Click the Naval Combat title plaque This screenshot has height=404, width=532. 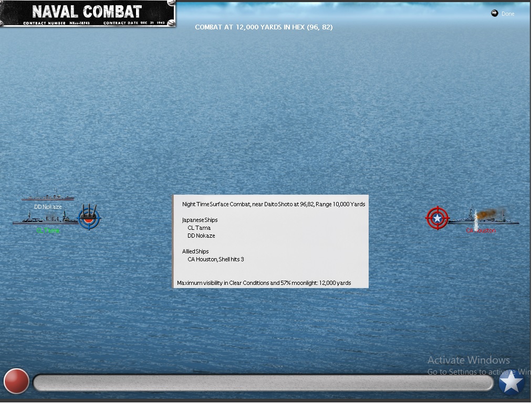88,14
